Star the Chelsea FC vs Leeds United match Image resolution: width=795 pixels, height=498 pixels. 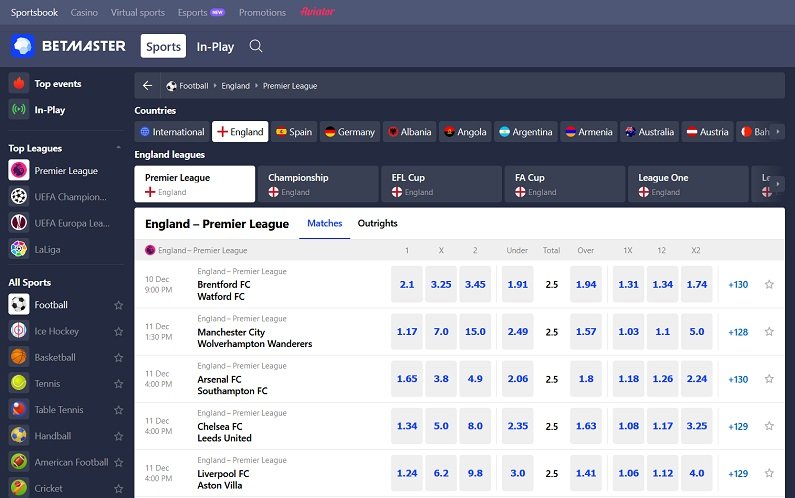pyautogui.click(x=769, y=426)
